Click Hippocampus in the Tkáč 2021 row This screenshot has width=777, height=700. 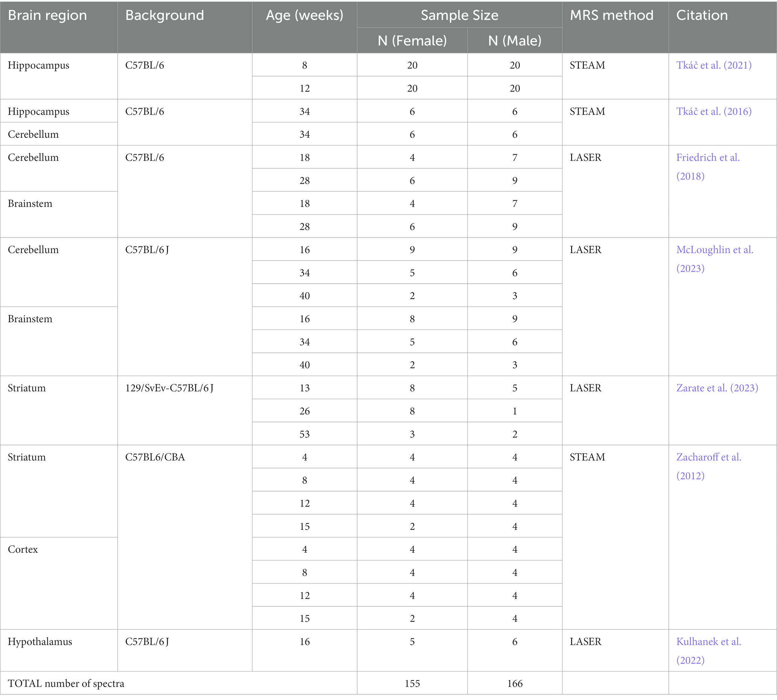[x=38, y=65]
